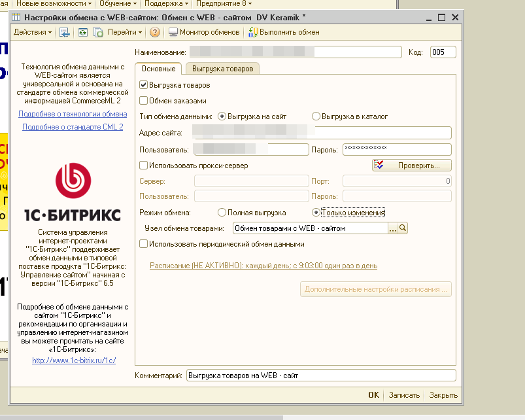Enable Использовать прокси-сервер checkbox
Screen dimensions: 525x420
click(x=144, y=166)
